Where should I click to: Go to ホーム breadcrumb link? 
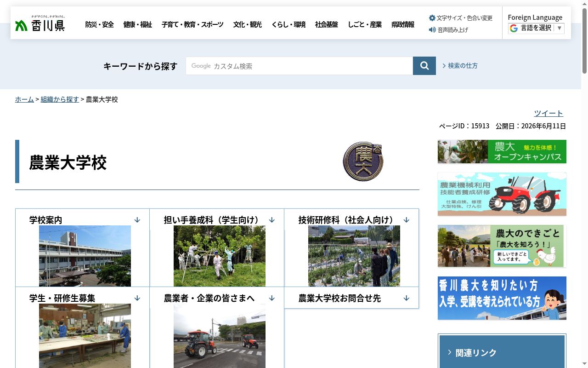[x=24, y=99]
